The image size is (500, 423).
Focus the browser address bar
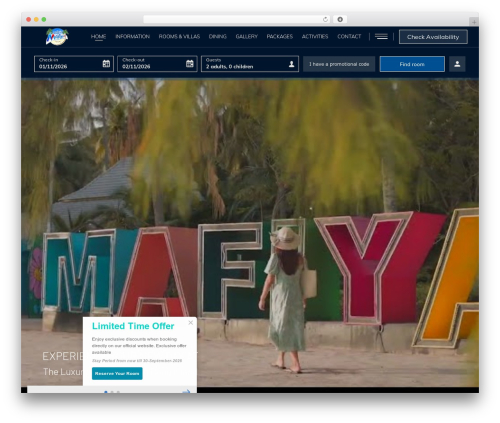(x=237, y=19)
